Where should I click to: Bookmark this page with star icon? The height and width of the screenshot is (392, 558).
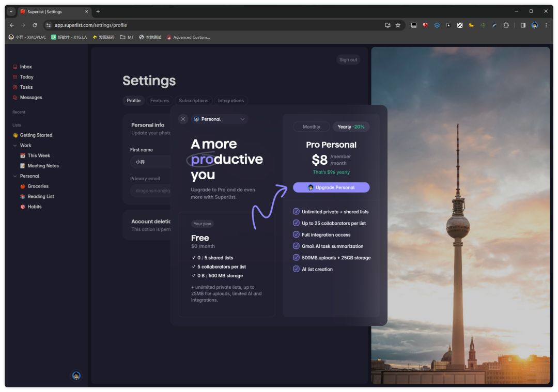point(398,25)
